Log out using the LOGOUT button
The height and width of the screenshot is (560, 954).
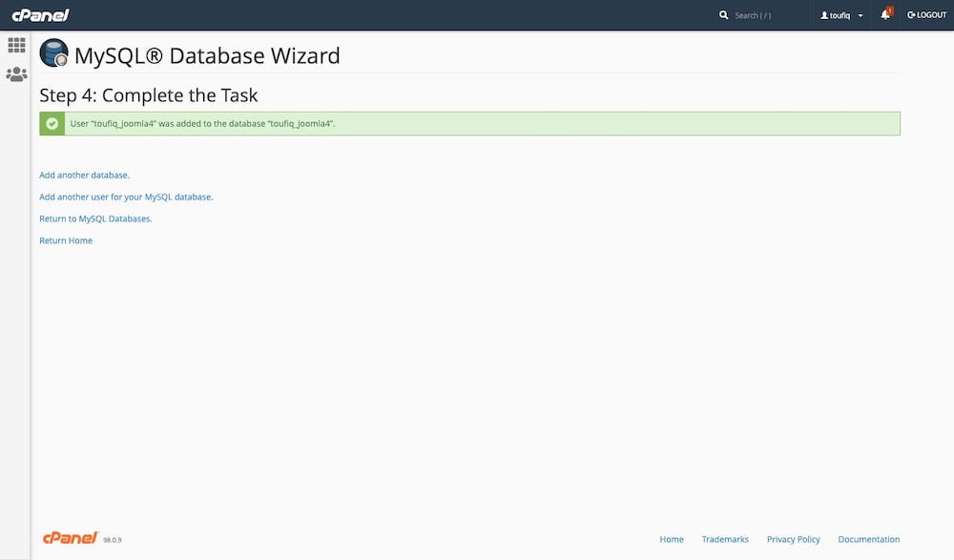coord(926,15)
